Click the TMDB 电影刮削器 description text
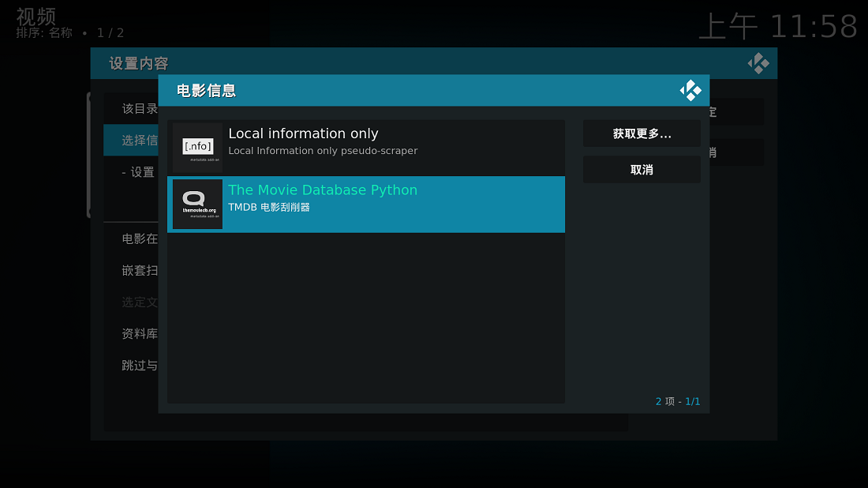 [269, 207]
